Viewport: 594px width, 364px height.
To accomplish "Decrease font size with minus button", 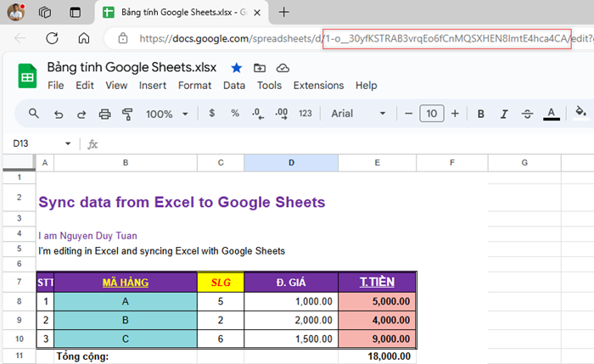I will click(408, 114).
